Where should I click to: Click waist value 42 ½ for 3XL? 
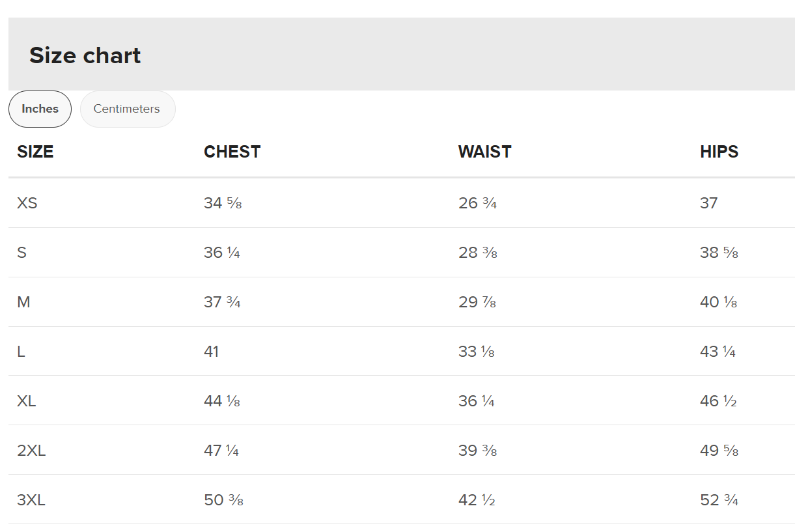pyautogui.click(x=477, y=500)
